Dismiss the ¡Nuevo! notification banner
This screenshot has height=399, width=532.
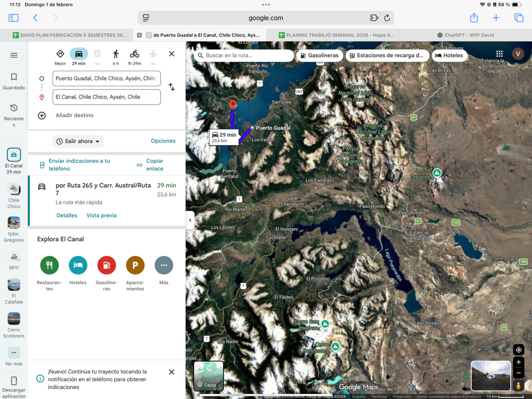coord(171,372)
